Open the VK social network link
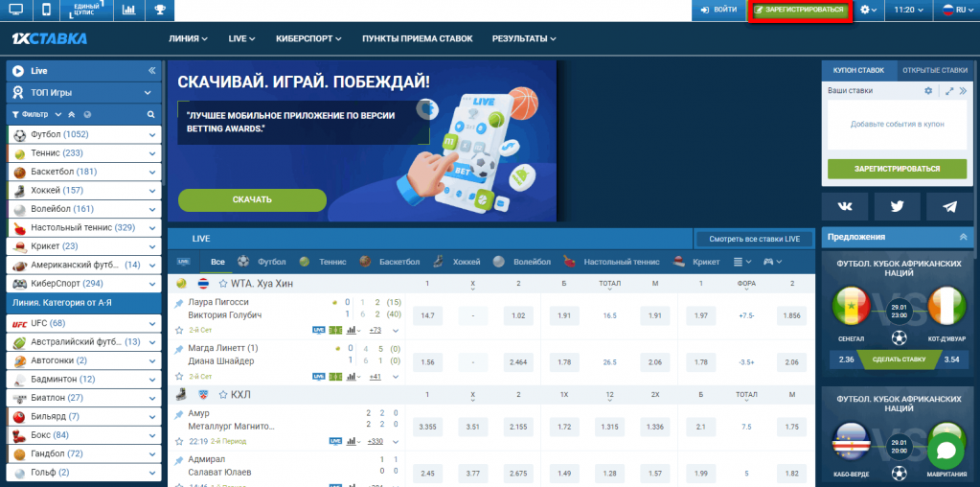This screenshot has width=980, height=487. pos(844,207)
